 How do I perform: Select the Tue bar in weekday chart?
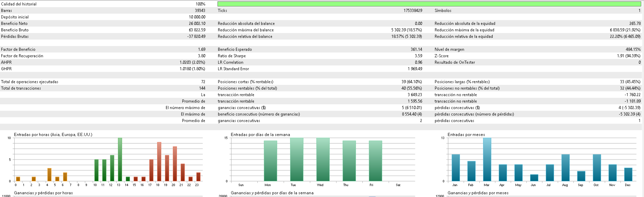[297, 160]
